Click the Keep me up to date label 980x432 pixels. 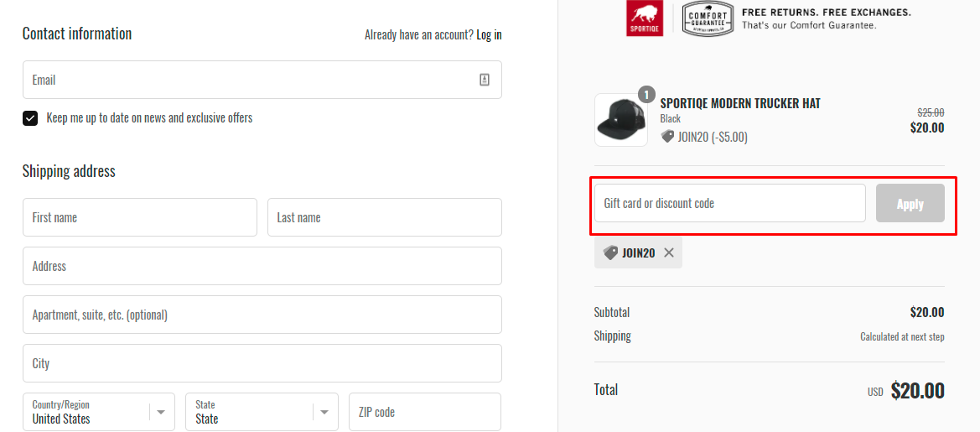click(149, 117)
